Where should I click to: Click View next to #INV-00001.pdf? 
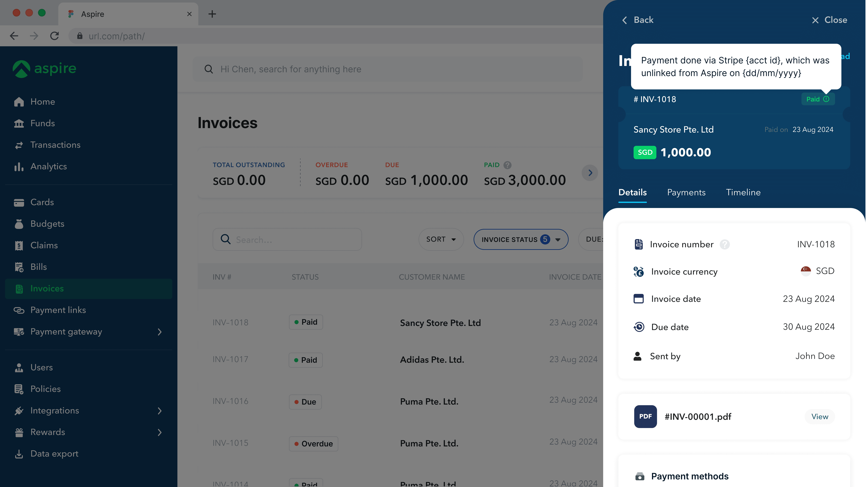pyautogui.click(x=820, y=416)
